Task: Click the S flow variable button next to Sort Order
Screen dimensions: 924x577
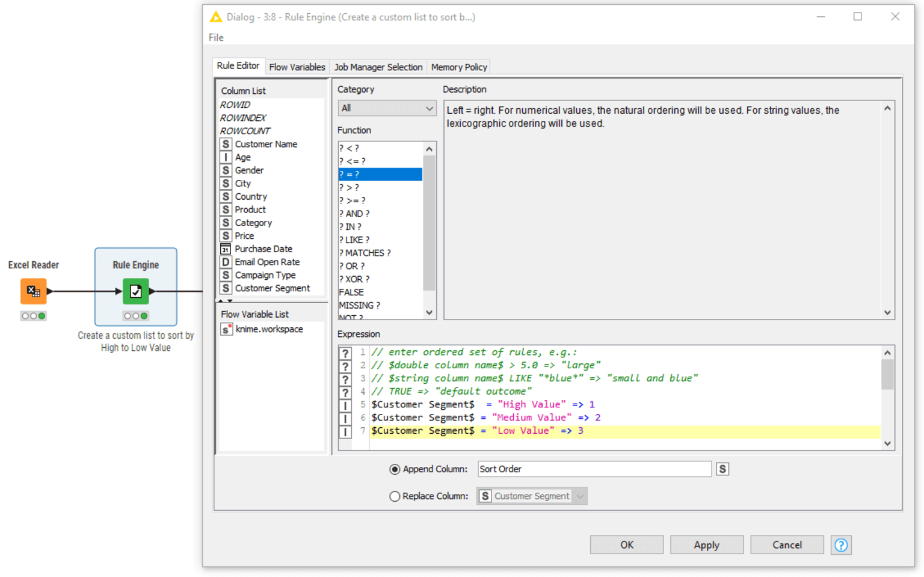Action: coord(722,469)
